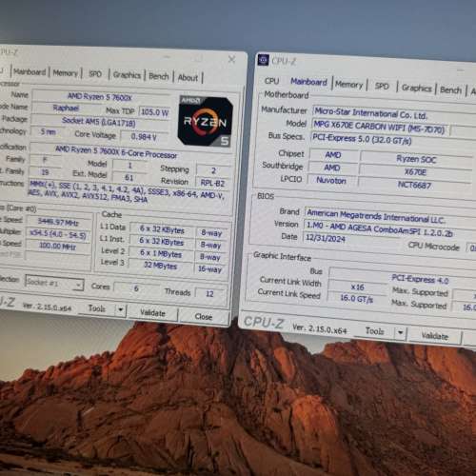476x476 pixels.
Task: Click the Revision value 'RPL-B2'
Action: click(212, 183)
